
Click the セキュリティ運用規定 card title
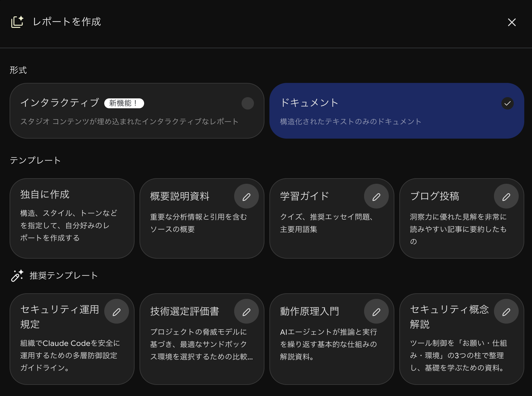[60, 317]
